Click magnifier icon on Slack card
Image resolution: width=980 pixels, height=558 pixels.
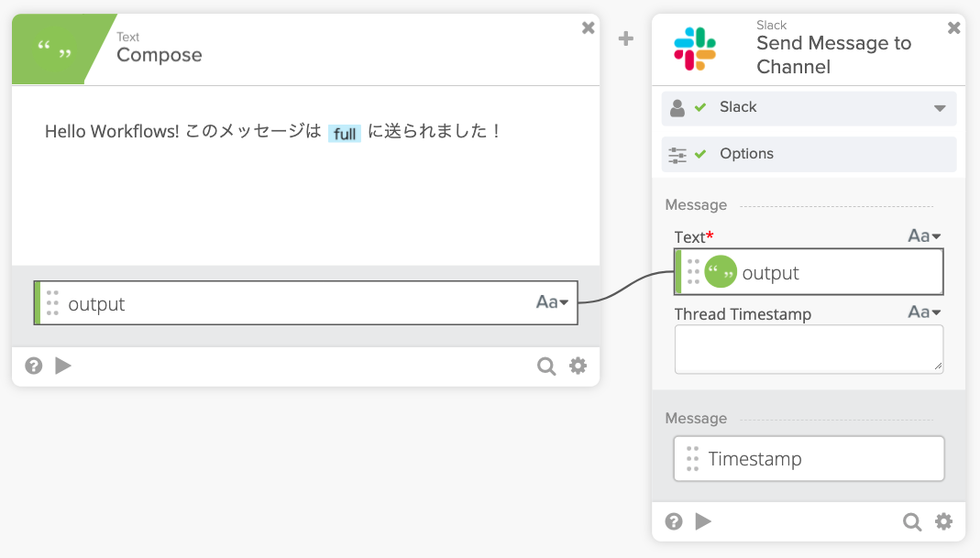click(912, 521)
